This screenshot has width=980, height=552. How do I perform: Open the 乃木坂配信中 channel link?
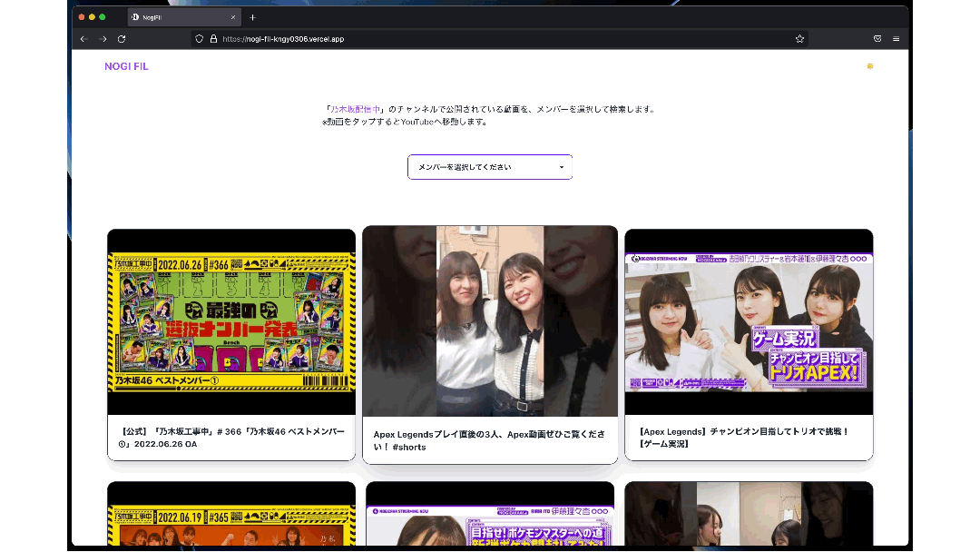click(355, 109)
